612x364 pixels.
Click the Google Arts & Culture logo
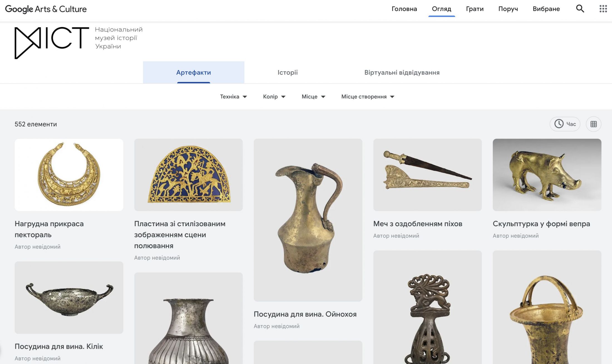pos(46,9)
